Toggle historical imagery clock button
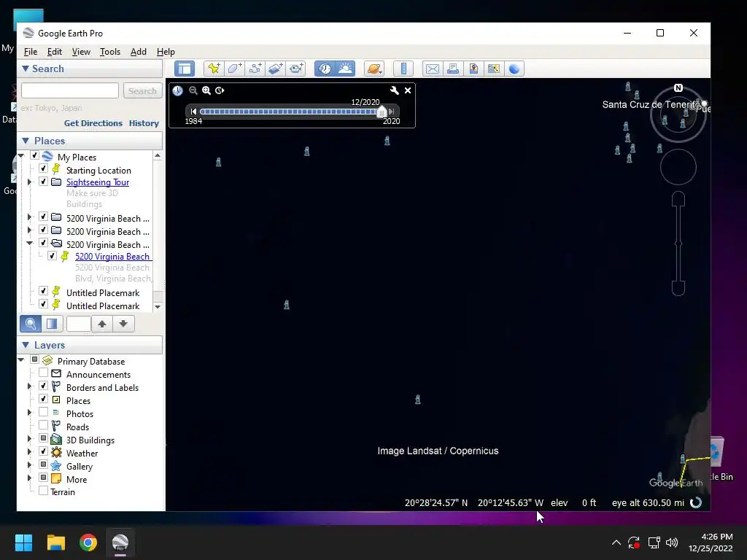 325,69
